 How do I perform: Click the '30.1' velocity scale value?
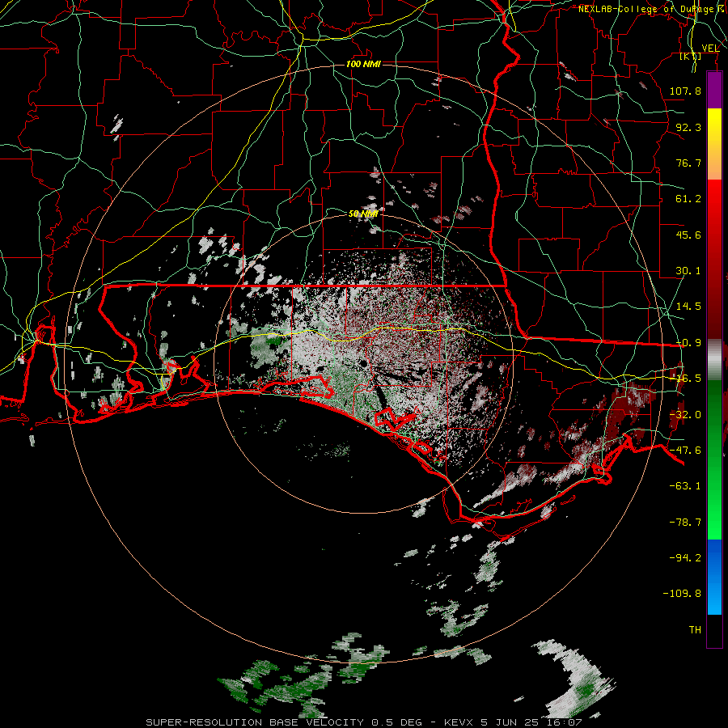point(688,271)
